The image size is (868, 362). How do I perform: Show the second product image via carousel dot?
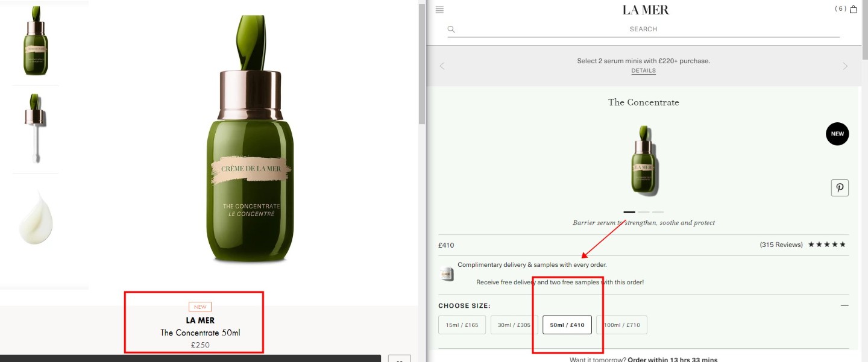[644, 212]
